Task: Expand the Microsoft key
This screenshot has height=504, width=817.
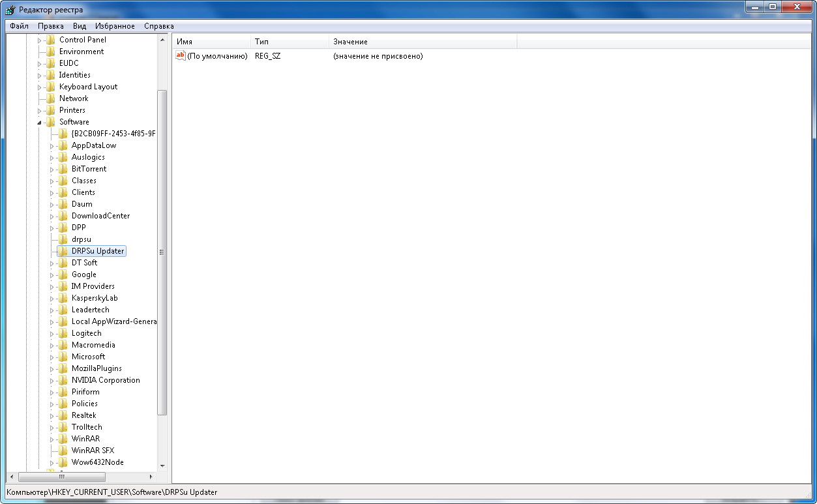Action: (x=52, y=357)
